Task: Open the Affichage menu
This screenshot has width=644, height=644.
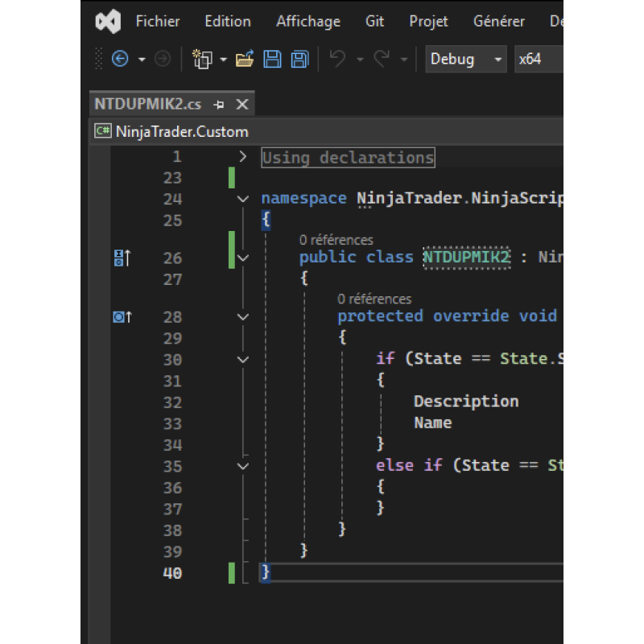Action: tap(308, 22)
